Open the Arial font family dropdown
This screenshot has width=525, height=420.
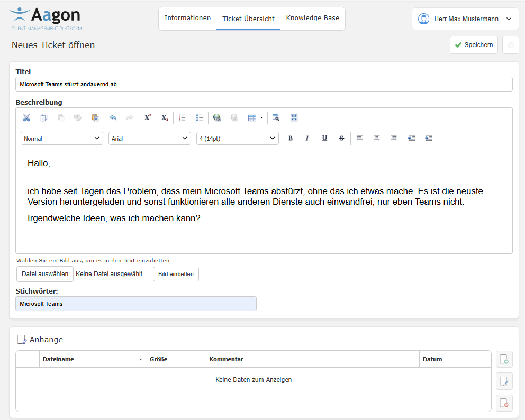148,138
